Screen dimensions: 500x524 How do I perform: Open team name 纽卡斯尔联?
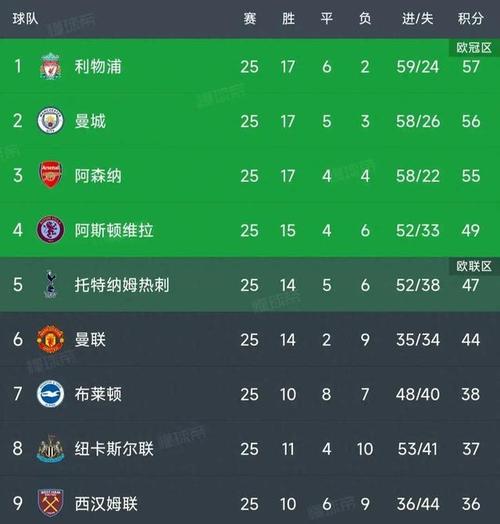click(114, 448)
